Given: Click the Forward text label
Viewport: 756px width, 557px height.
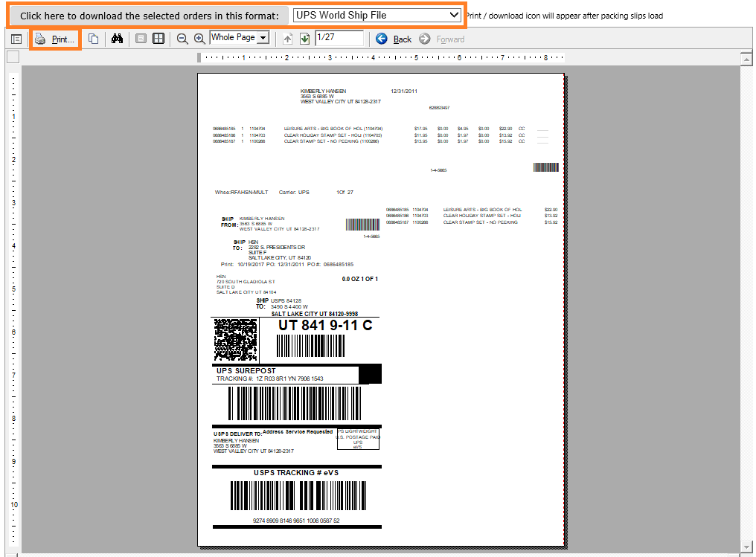Looking at the screenshot, I should pos(450,39).
